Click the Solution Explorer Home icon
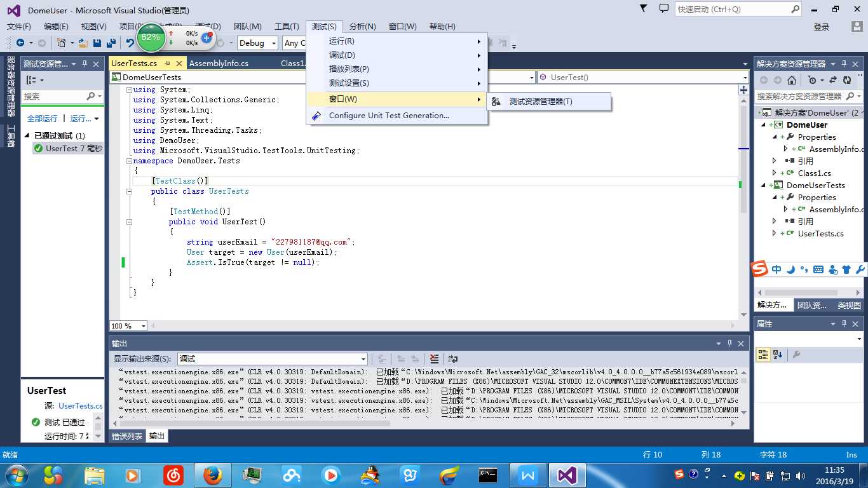Viewport: 868px width, 488px height. coord(791,80)
